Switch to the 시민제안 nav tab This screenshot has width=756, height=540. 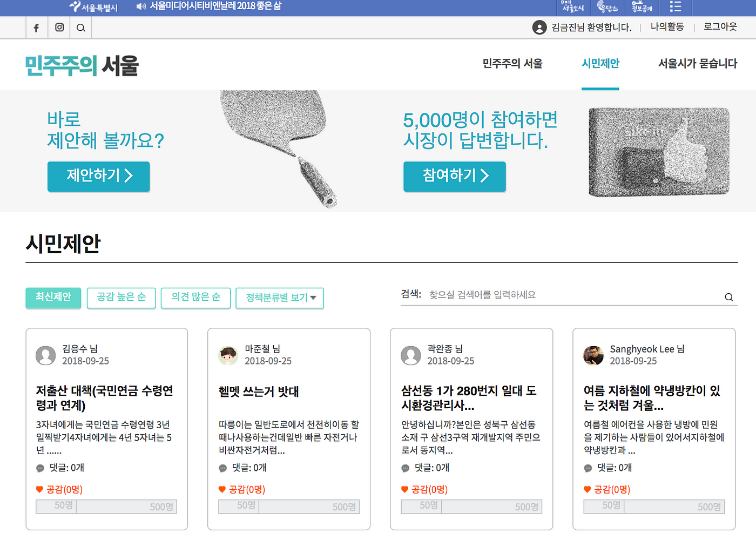click(600, 64)
